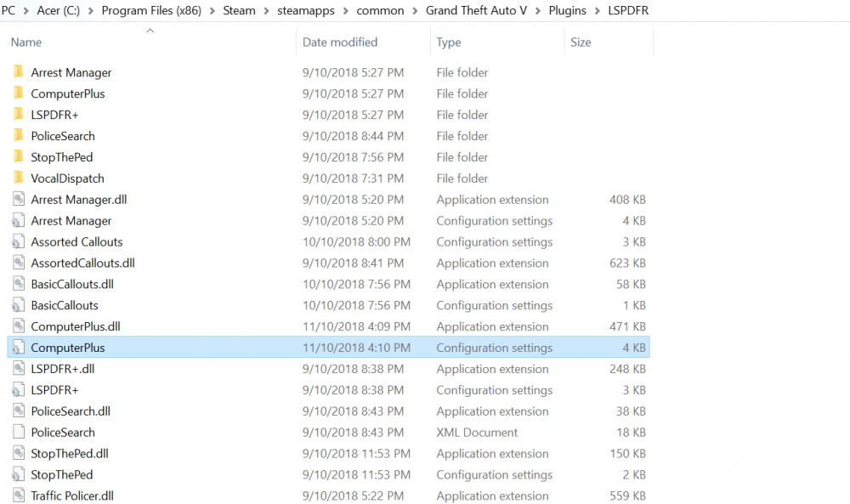The width and height of the screenshot is (850, 504).
Task: Click the AssortedCallouts.dll file icon
Action: tap(19, 263)
